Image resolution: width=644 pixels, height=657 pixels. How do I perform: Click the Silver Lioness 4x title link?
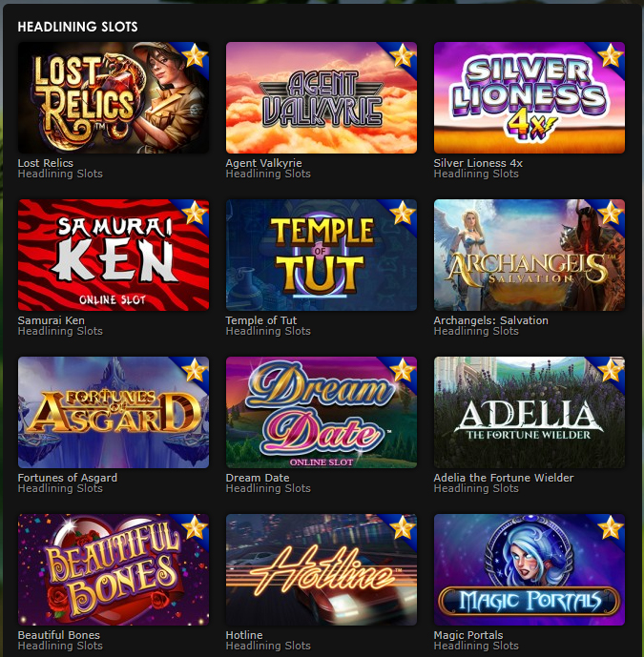coord(478,163)
